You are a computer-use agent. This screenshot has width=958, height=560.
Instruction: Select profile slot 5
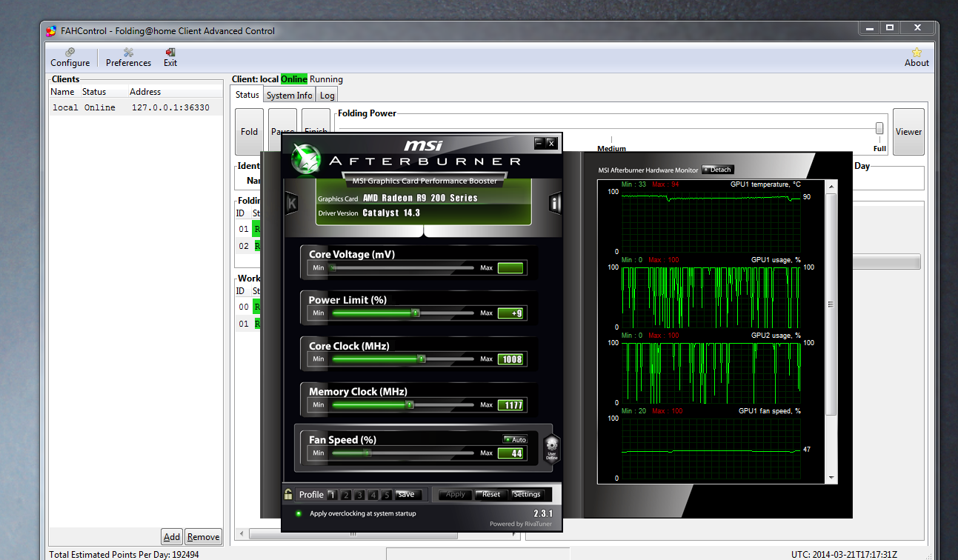point(386,495)
